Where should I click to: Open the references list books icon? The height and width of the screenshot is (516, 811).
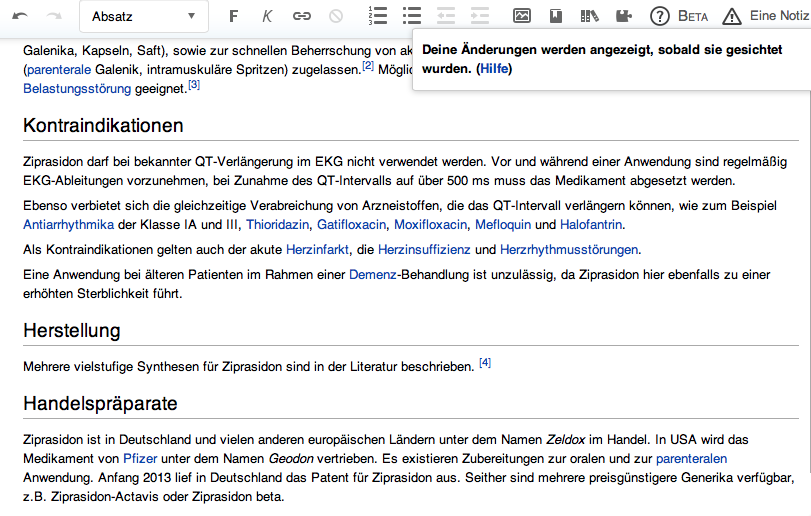click(589, 17)
